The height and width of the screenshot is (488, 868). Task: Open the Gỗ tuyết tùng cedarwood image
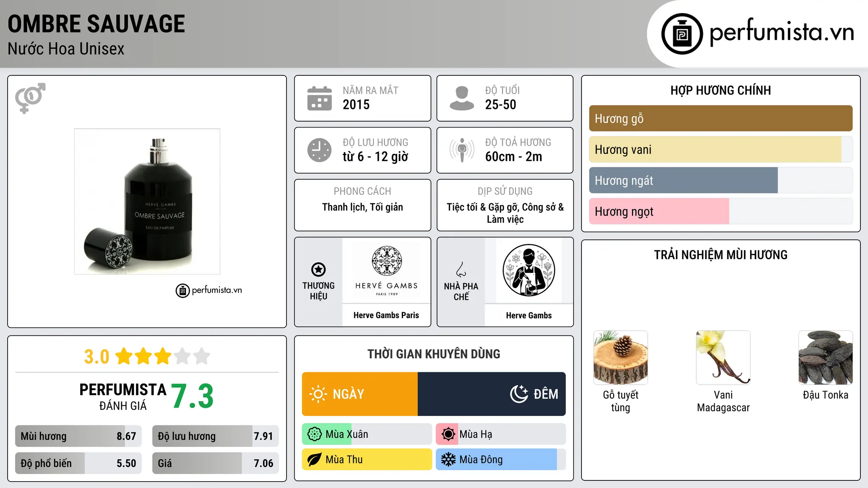[620, 358]
